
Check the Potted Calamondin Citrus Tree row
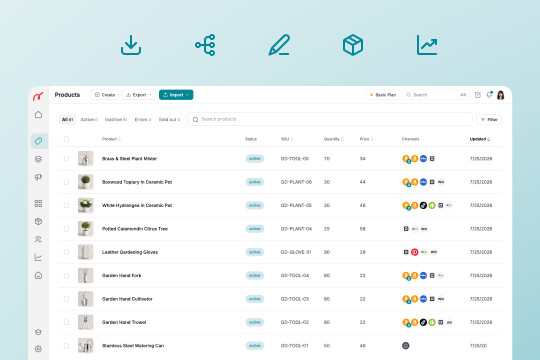(66, 229)
